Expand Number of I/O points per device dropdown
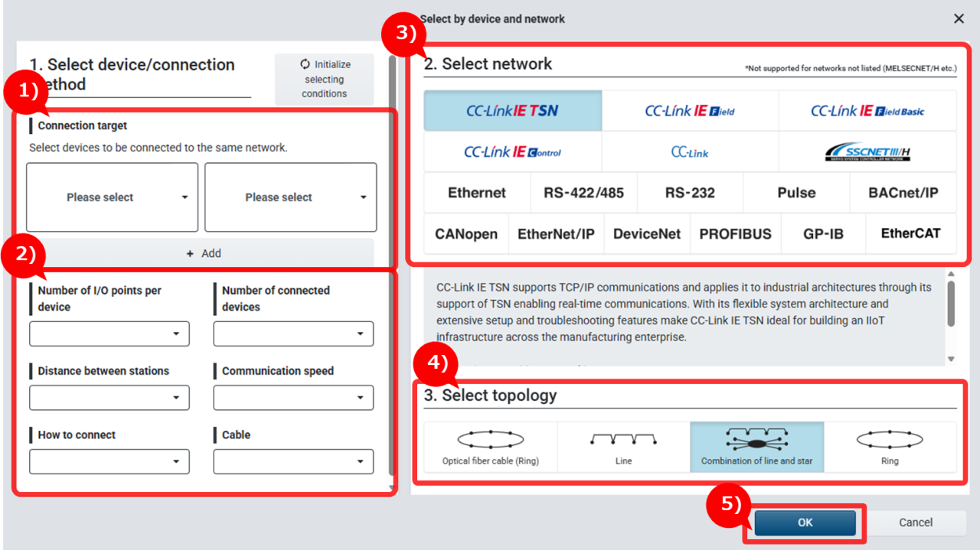 [x=109, y=334]
